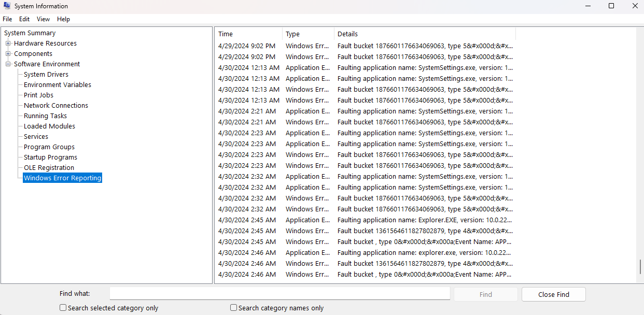Open Startup Programs category
This screenshot has width=644, height=315.
coord(50,157)
